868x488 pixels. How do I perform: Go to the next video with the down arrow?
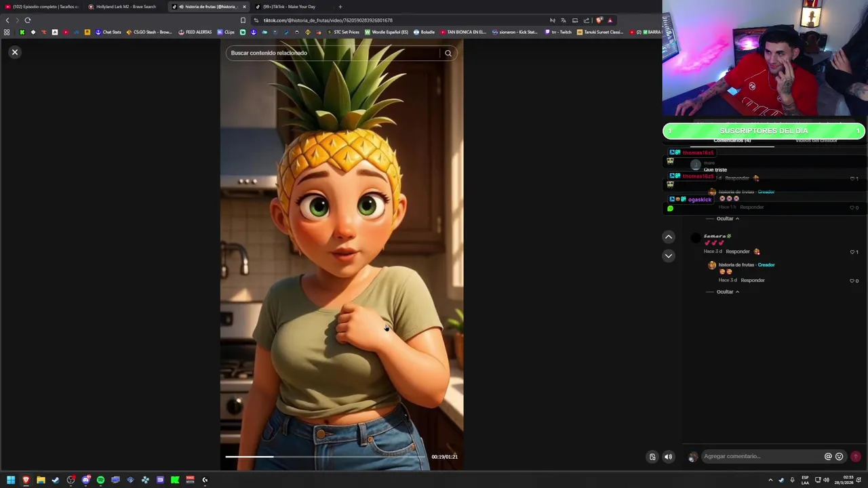669,256
